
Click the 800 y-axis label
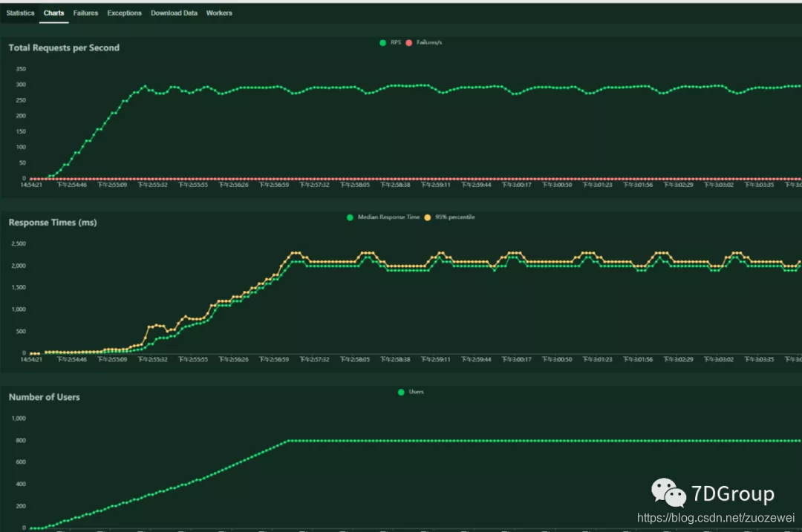pyautogui.click(x=21, y=440)
